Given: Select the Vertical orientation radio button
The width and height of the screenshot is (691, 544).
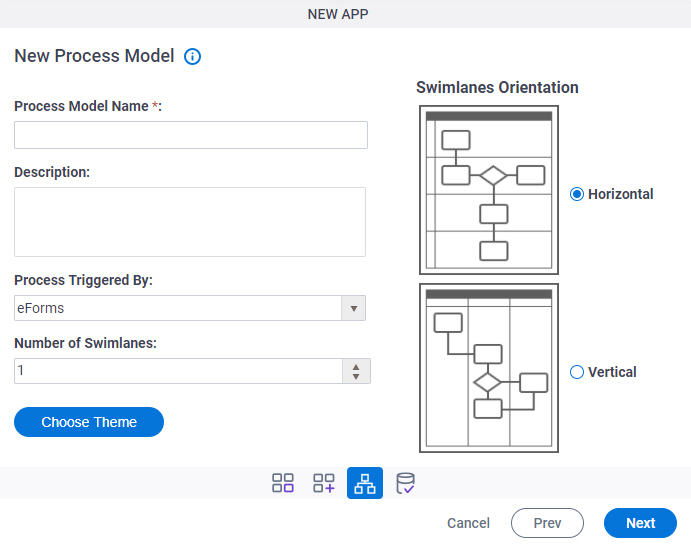Looking at the screenshot, I should (x=576, y=372).
